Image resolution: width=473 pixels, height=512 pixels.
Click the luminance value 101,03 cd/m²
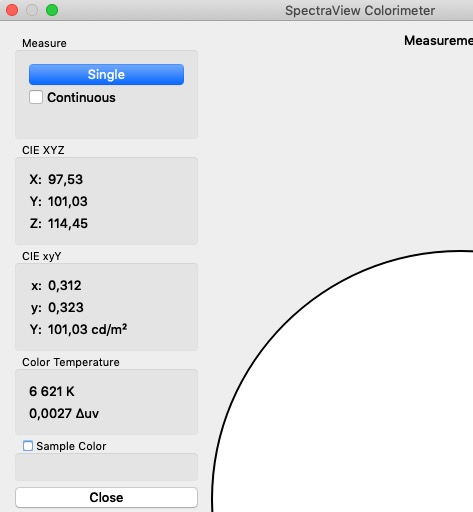coord(87,329)
